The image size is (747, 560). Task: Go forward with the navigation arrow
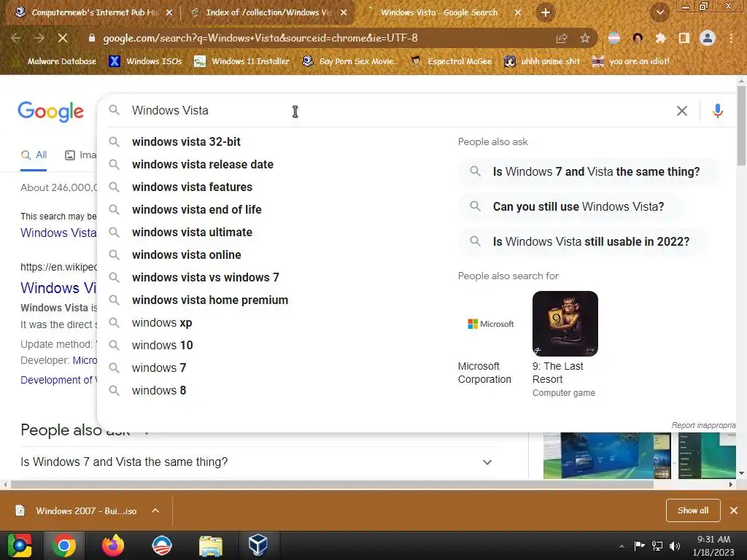[x=39, y=38]
